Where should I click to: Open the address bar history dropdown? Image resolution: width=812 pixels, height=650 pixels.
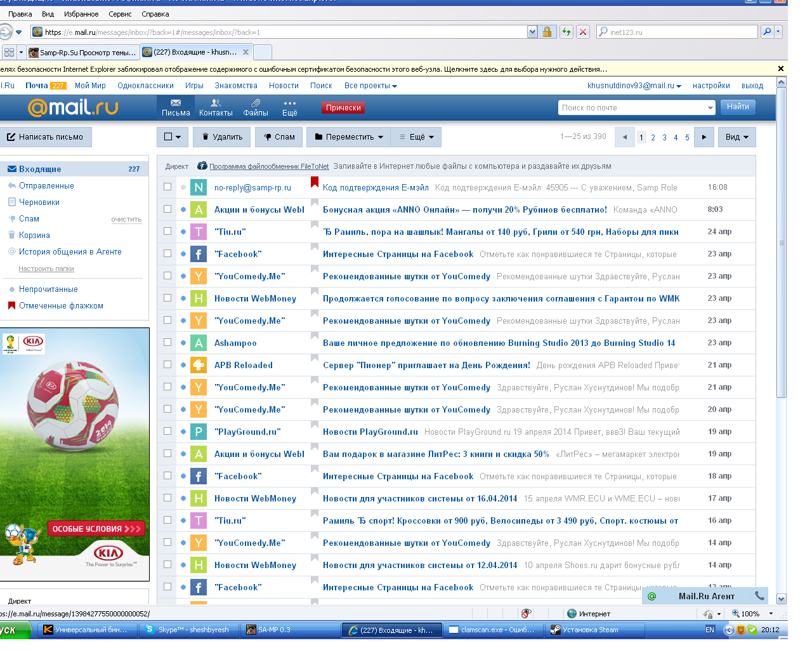tap(532, 32)
